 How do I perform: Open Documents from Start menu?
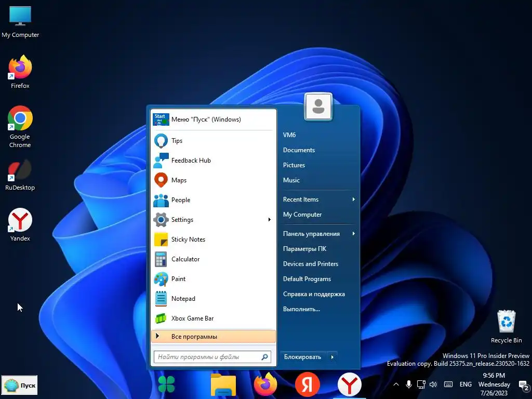pyautogui.click(x=299, y=150)
